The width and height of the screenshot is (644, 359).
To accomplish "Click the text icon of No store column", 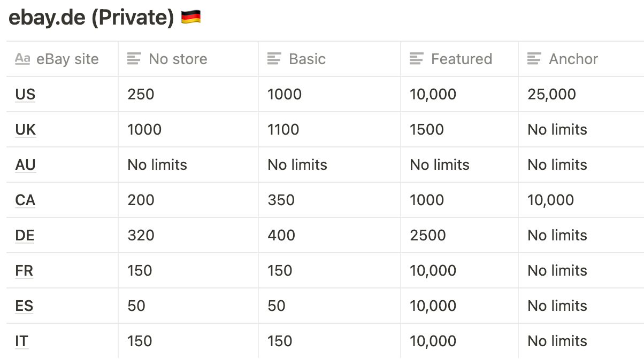I will 134,59.
